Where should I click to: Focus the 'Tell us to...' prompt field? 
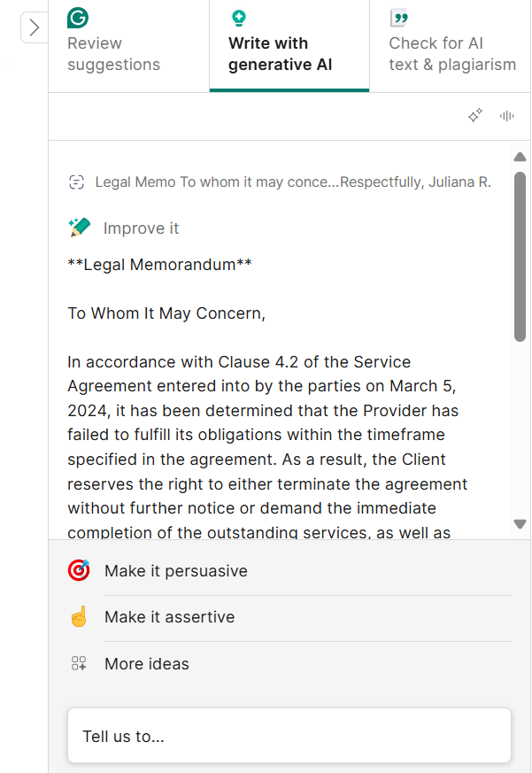[289, 736]
